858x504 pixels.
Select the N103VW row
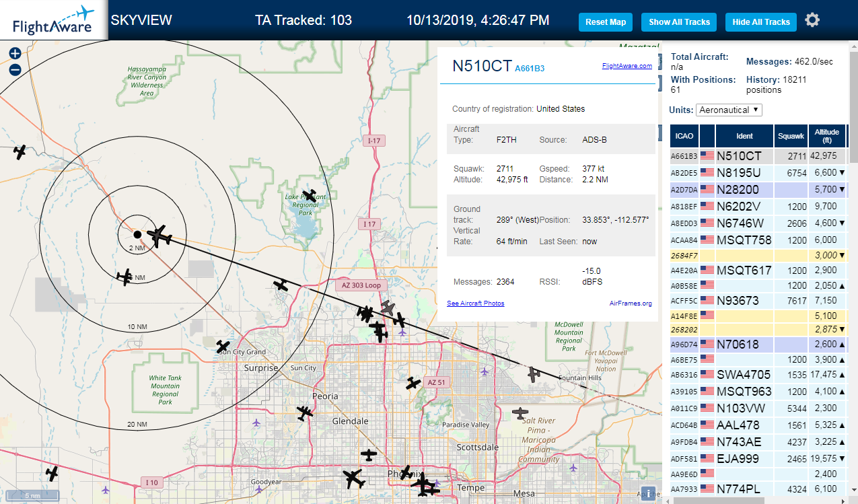(x=759, y=408)
